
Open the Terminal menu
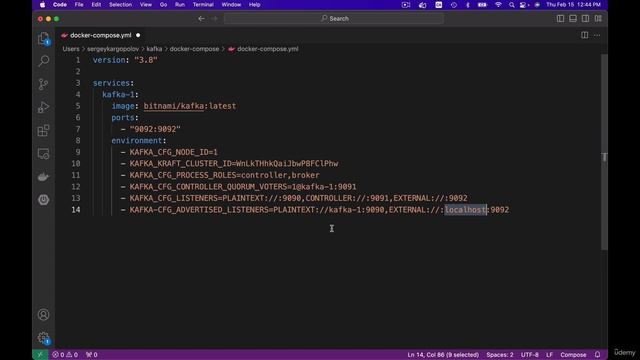(x=203, y=4)
